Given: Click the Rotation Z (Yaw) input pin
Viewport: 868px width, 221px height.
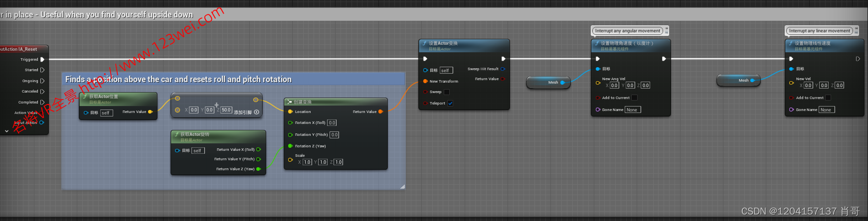Looking at the screenshot, I should point(290,146).
